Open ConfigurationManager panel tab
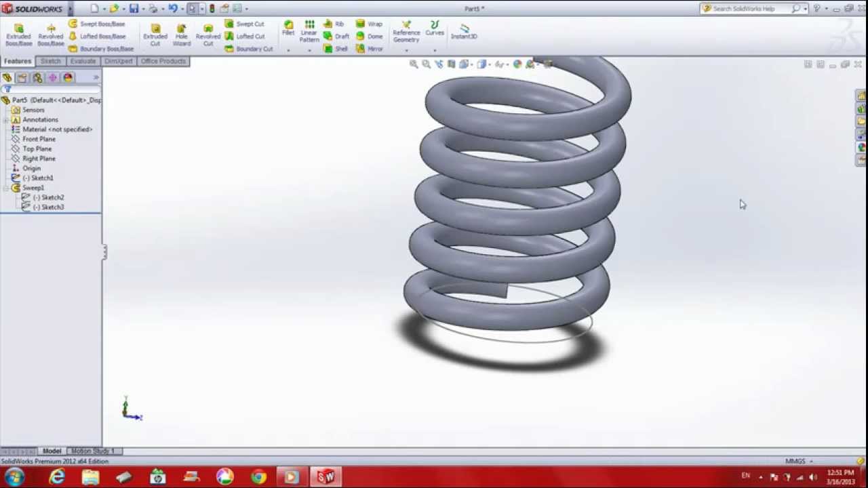Image resolution: width=868 pixels, height=488 pixels. (x=37, y=78)
